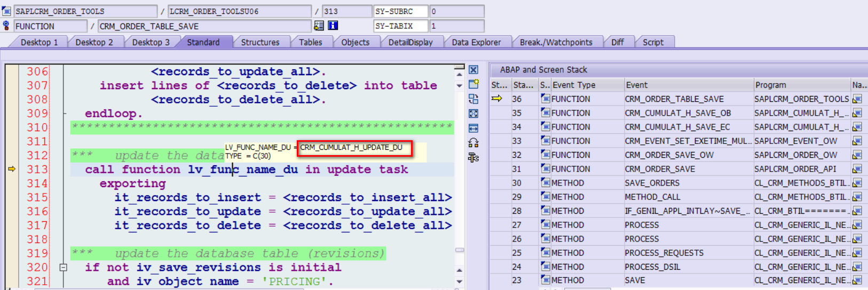Click the editor scrollbar down arrow at bottom

coord(459,281)
